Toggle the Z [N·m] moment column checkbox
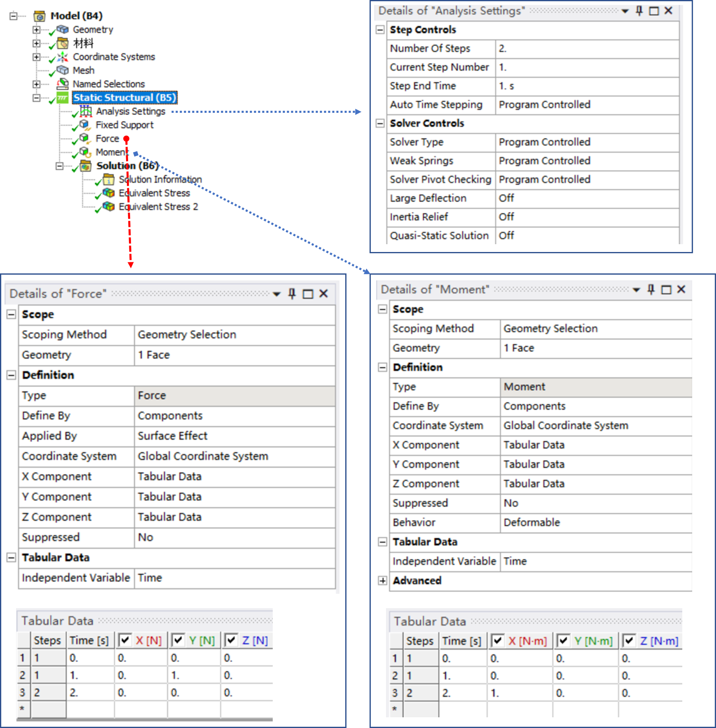Screen dimensions: 716x728 point(629,641)
